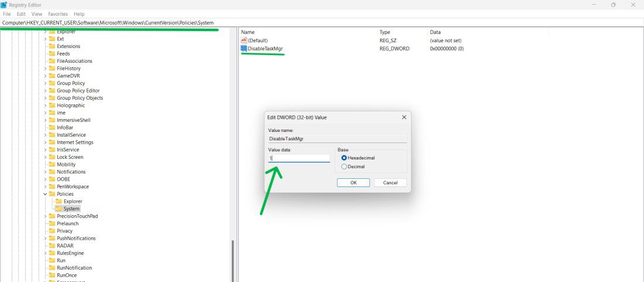Click the open System folder icon

point(59,209)
